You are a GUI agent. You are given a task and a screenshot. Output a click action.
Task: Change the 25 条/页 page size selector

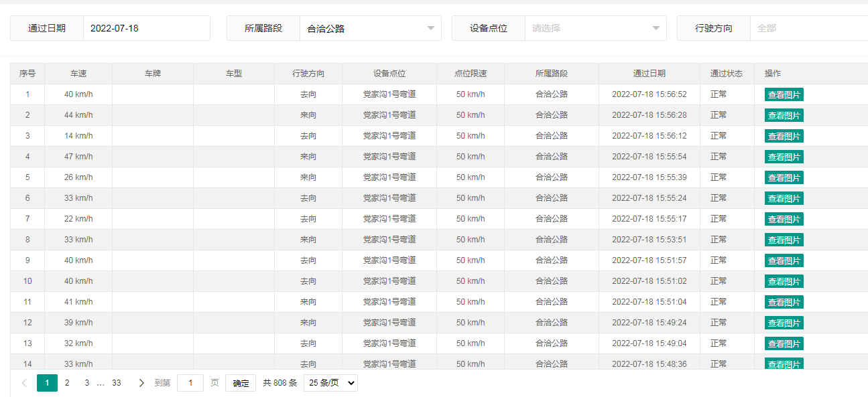(330, 383)
